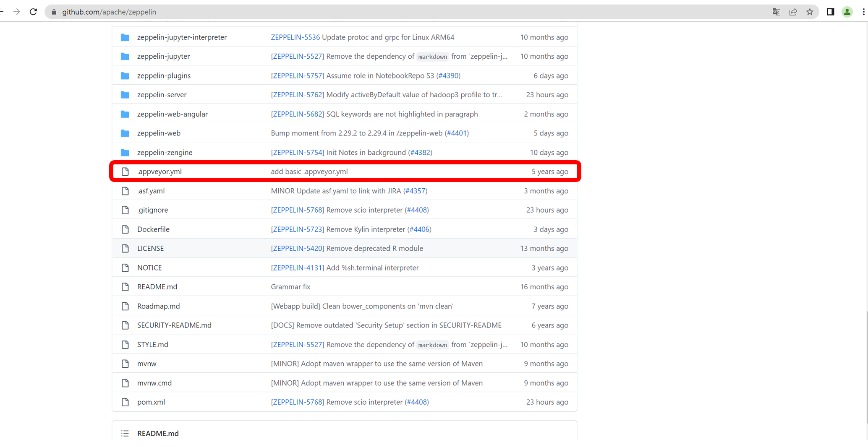This screenshot has width=868, height=447.
Task: Open the STYLE.md file
Action: [x=152, y=345]
